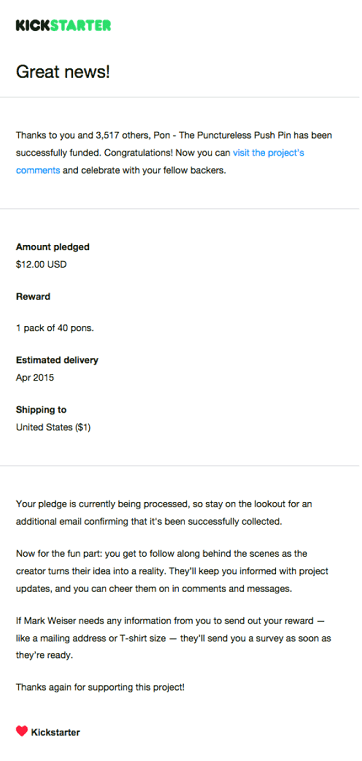The image size is (362, 761).
Task: Click "Your pledge is currently being processed" paragraph
Action: pyautogui.click(x=164, y=513)
